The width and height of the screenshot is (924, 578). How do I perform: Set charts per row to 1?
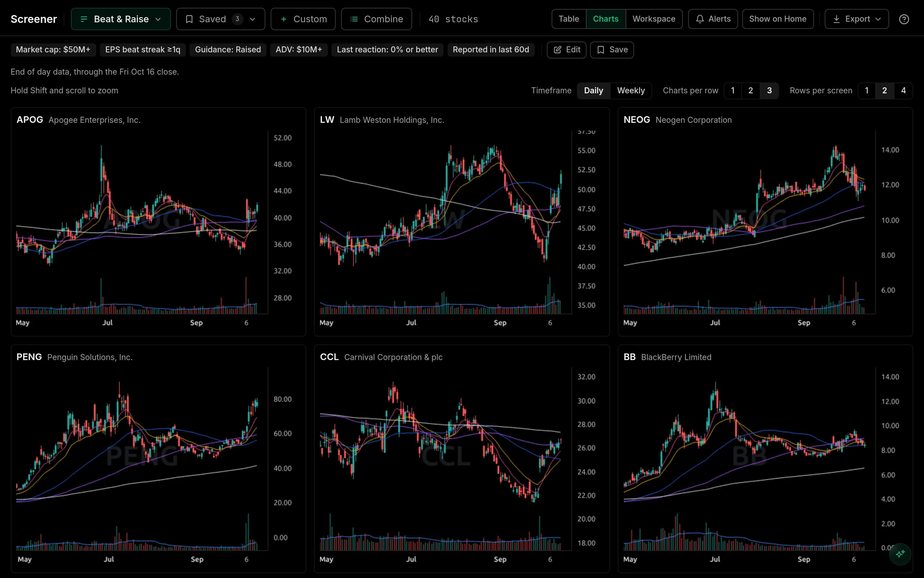pyautogui.click(x=733, y=91)
